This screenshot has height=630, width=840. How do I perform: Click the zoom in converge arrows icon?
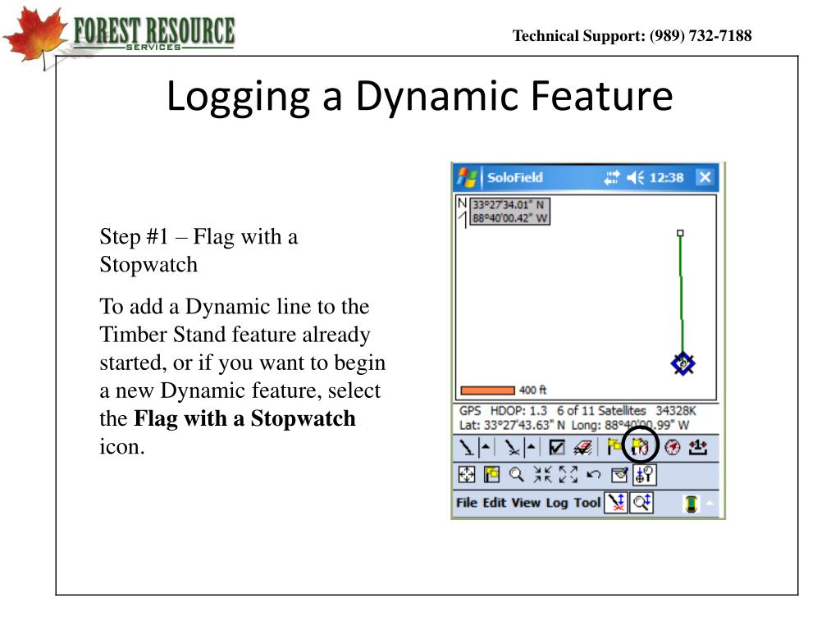[542, 474]
